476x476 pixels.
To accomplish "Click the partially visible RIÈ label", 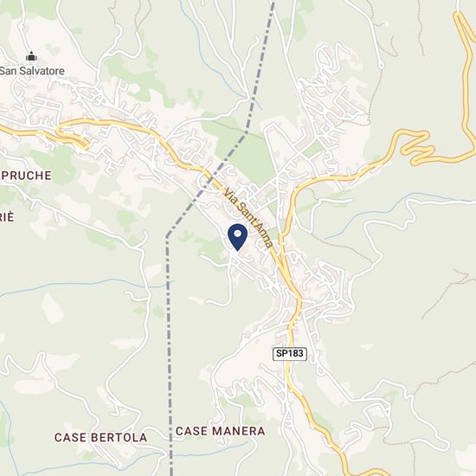I will (x=7, y=217).
